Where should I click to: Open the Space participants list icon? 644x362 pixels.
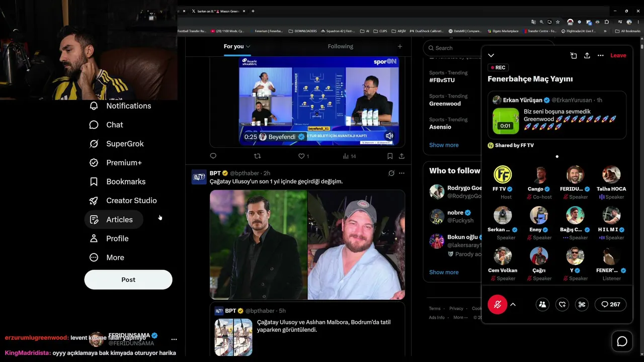point(542,304)
